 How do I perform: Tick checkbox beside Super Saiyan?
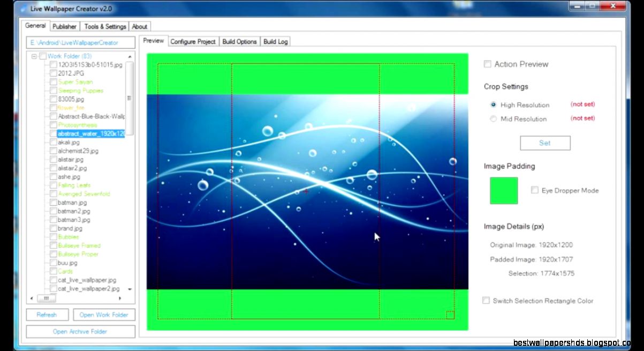(x=54, y=82)
